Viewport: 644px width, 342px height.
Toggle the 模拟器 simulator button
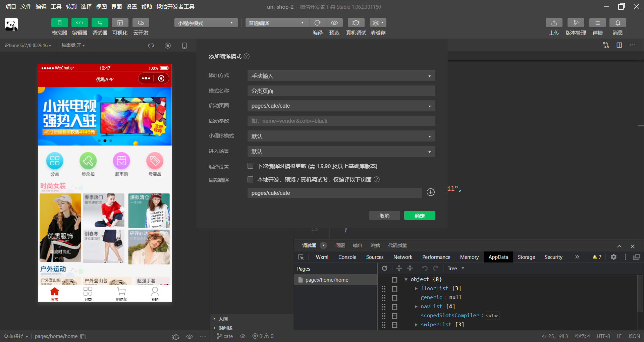point(59,23)
